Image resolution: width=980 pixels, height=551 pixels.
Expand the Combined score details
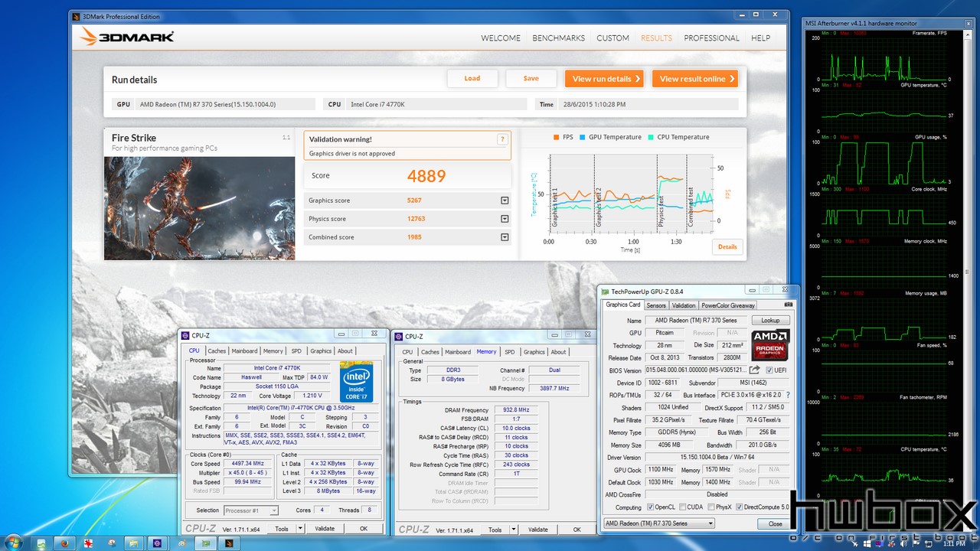[505, 237]
